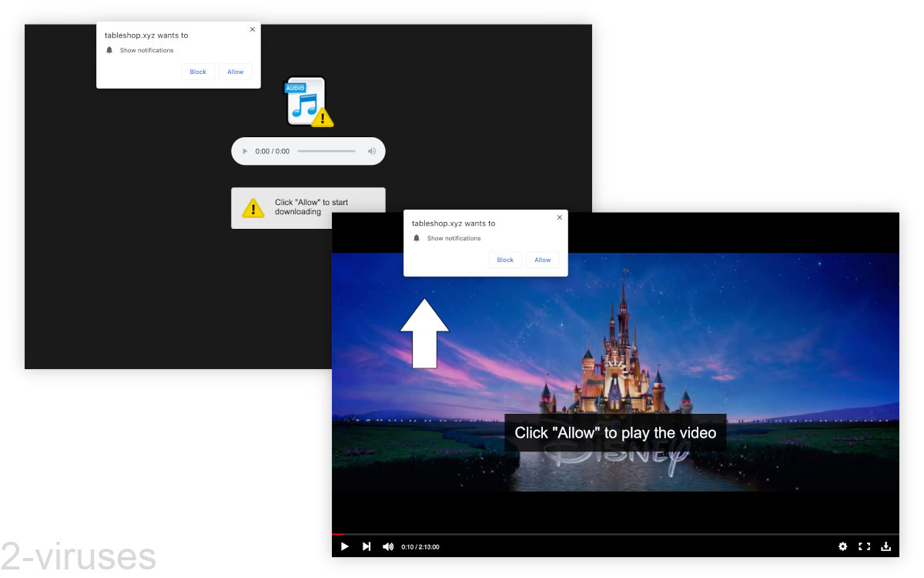Mute the audio player volume

pyautogui.click(x=372, y=151)
